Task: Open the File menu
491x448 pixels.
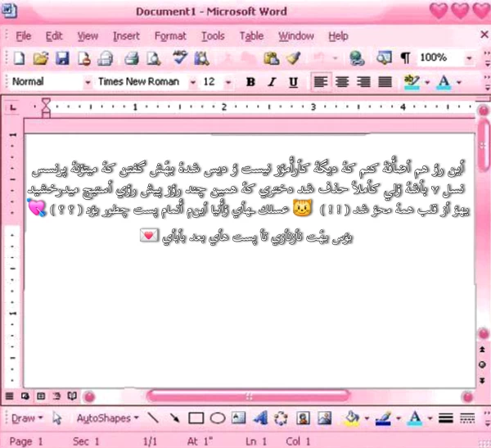Action: pos(24,36)
